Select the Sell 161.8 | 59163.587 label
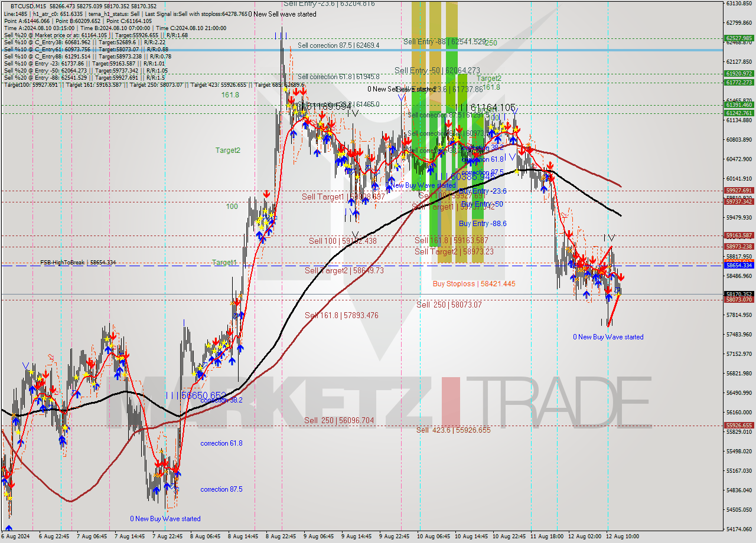The height and width of the screenshot is (543, 756). 451,240
